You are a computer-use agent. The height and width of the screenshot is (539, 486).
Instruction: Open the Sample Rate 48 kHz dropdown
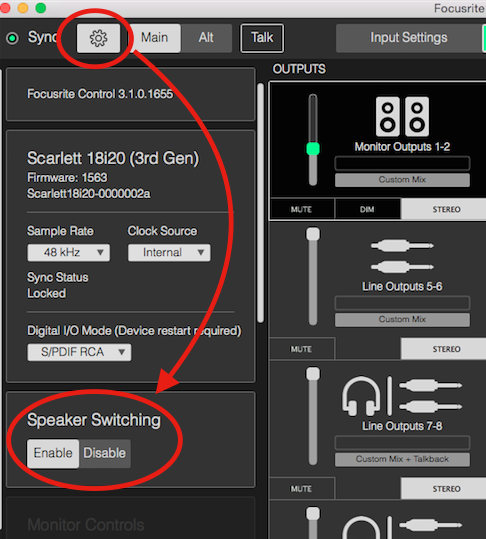tap(69, 253)
